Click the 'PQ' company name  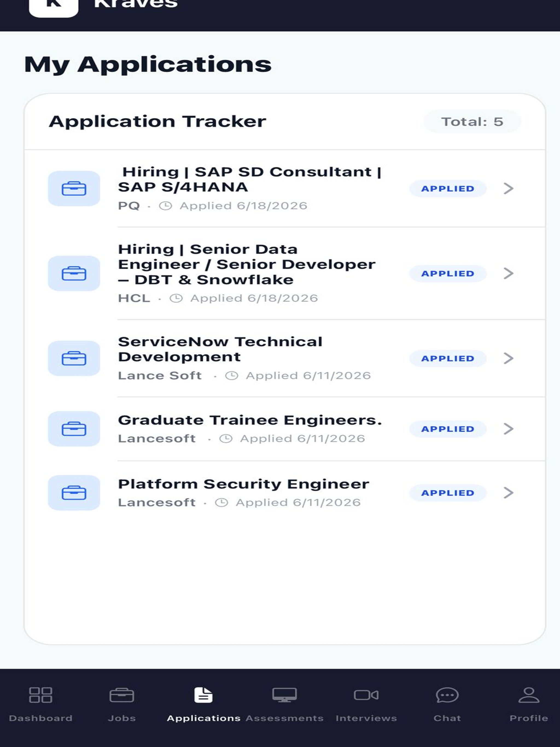coord(129,206)
